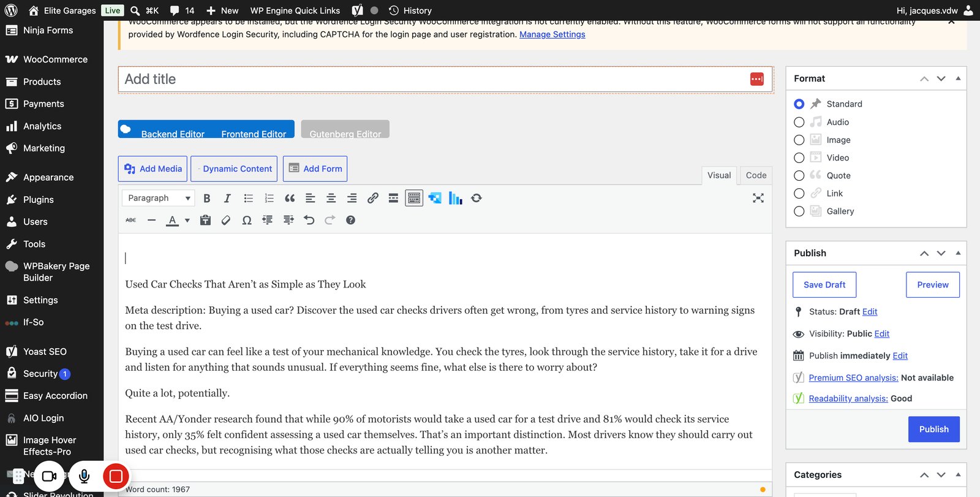The image size is (980, 497).
Task: Toggle the toolbar kitchen sink
Action: click(x=414, y=198)
